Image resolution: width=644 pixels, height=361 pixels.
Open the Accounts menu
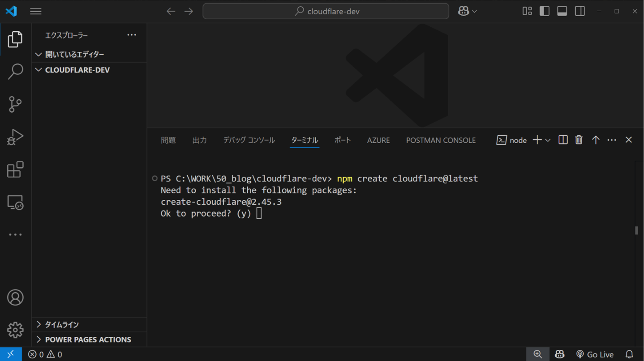15,297
